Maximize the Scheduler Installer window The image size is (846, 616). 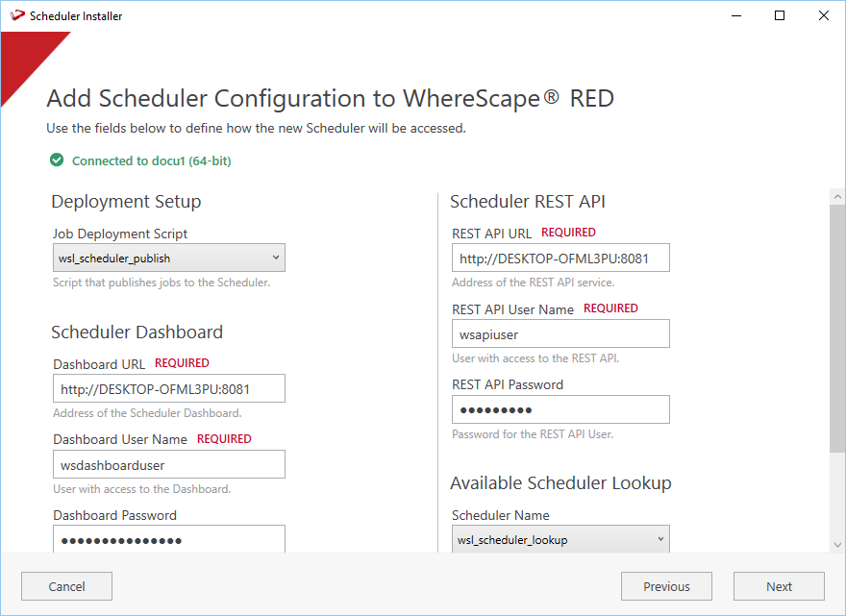click(x=780, y=15)
